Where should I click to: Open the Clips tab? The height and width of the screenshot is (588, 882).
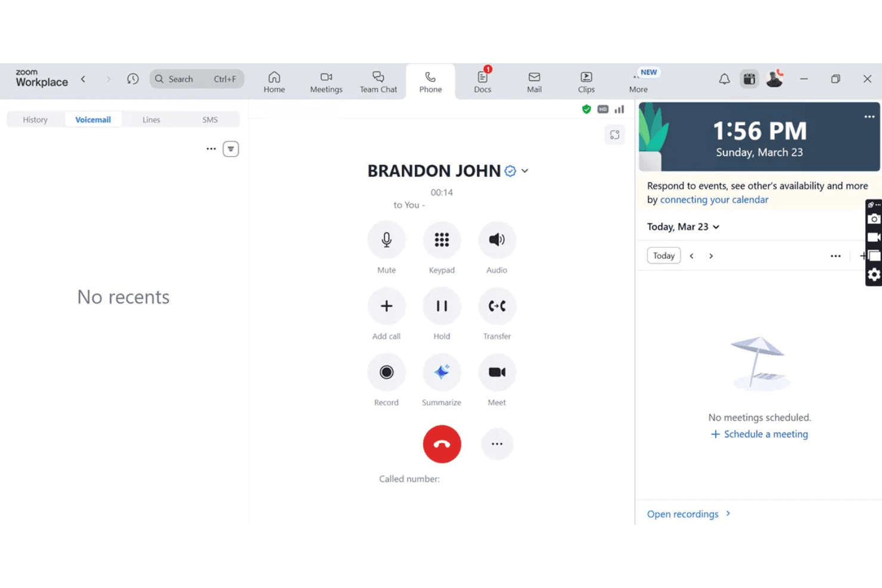(586, 82)
